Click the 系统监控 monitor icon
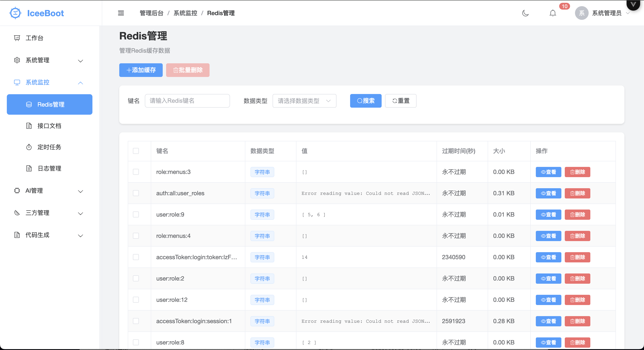The height and width of the screenshot is (350, 644). pos(17,82)
